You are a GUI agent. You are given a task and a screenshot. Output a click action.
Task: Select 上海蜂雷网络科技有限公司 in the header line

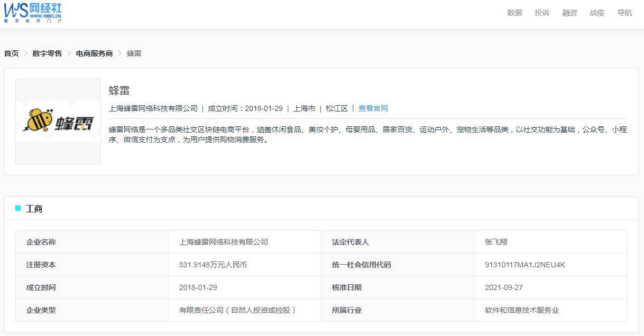pos(153,108)
